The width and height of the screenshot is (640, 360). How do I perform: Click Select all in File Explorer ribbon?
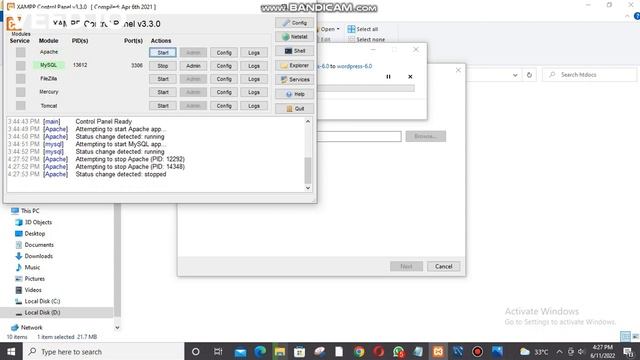click(x=362, y=29)
